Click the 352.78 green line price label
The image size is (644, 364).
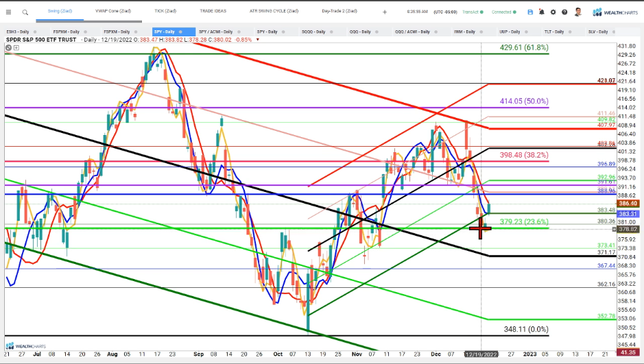[606, 317]
